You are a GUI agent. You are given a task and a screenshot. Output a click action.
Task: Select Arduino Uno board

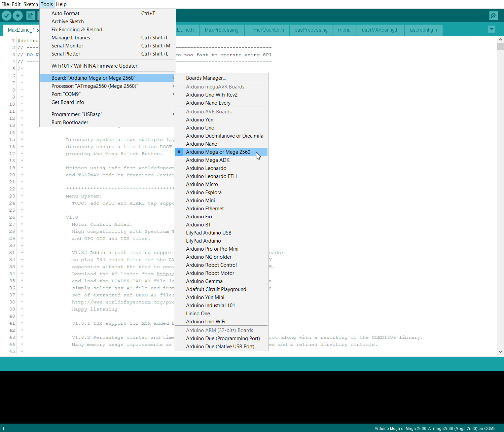pos(221,128)
